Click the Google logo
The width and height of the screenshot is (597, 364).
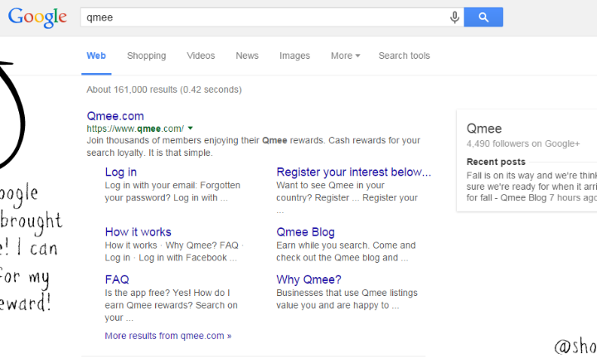coord(37,17)
